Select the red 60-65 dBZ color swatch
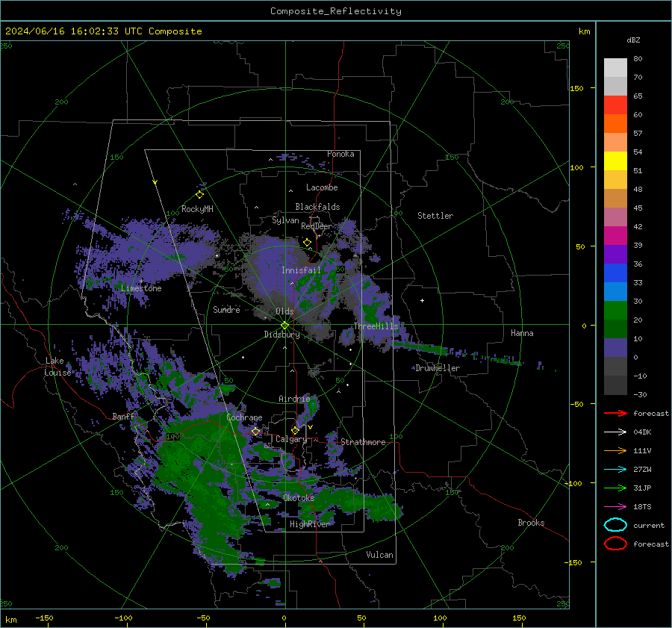The height and width of the screenshot is (628, 672). [x=615, y=105]
